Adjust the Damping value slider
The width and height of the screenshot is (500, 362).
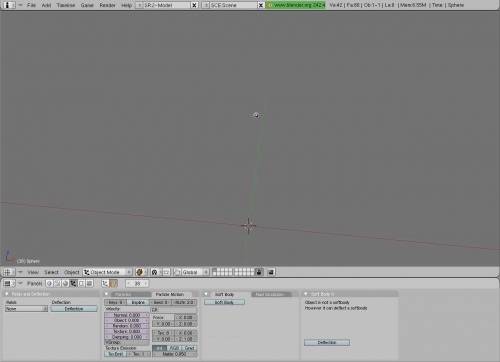pos(127,337)
